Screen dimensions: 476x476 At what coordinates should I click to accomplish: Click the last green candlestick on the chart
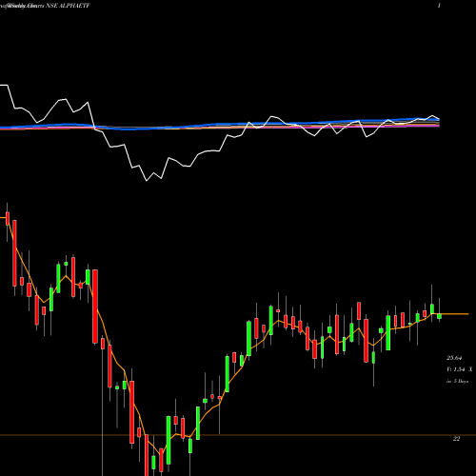[439, 316]
